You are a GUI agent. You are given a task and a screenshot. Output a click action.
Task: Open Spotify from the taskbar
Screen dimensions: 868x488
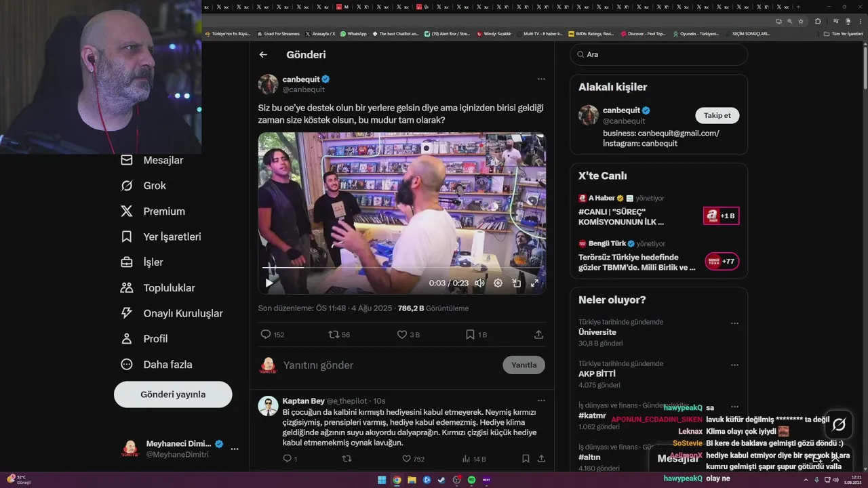(x=471, y=480)
